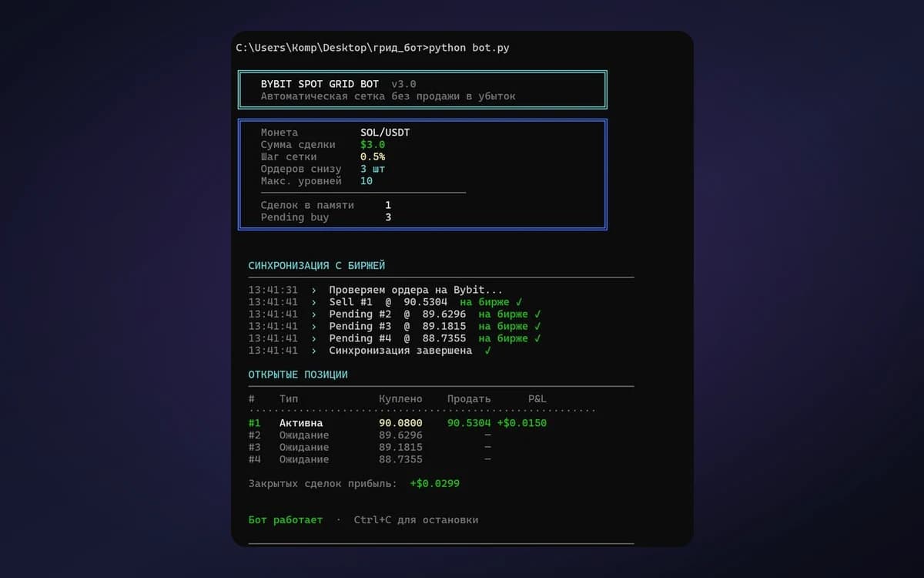
Task: Click the command line 'python bot.py'
Action: 469,48
